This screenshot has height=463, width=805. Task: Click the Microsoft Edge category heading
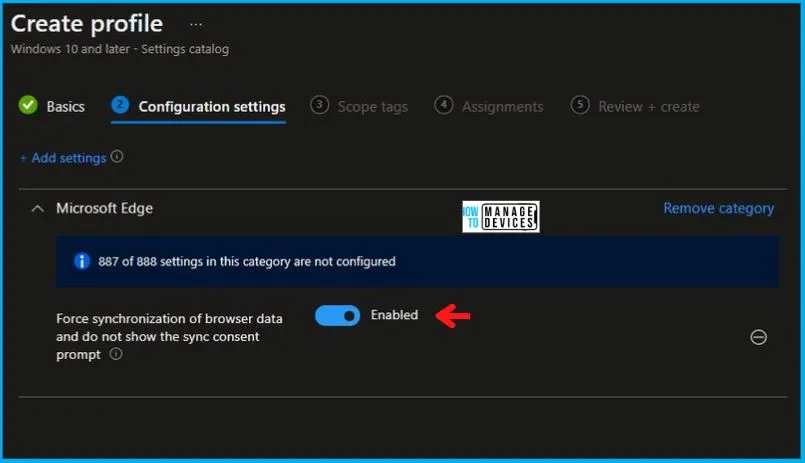coord(105,208)
